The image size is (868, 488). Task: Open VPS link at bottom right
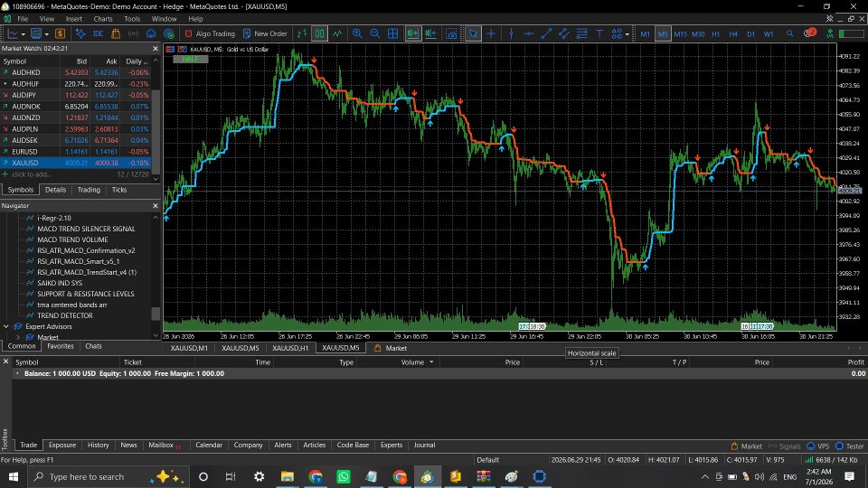click(x=817, y=446)
